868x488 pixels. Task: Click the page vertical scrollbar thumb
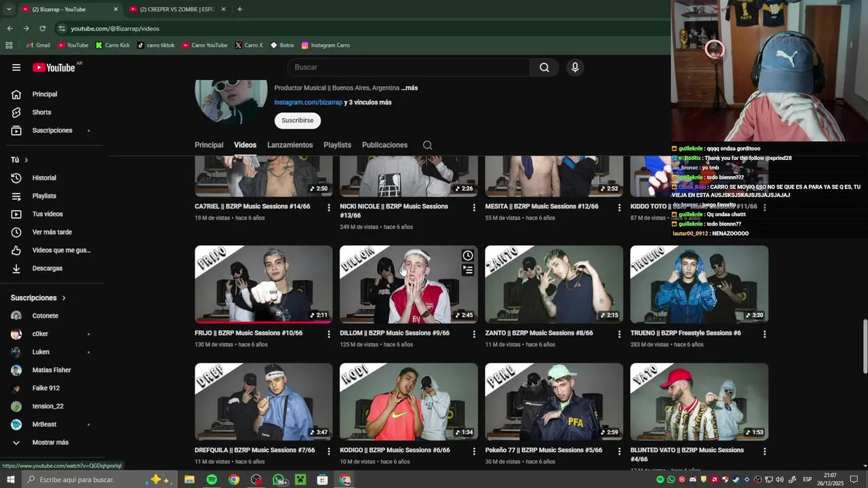[x=865, y=346]
